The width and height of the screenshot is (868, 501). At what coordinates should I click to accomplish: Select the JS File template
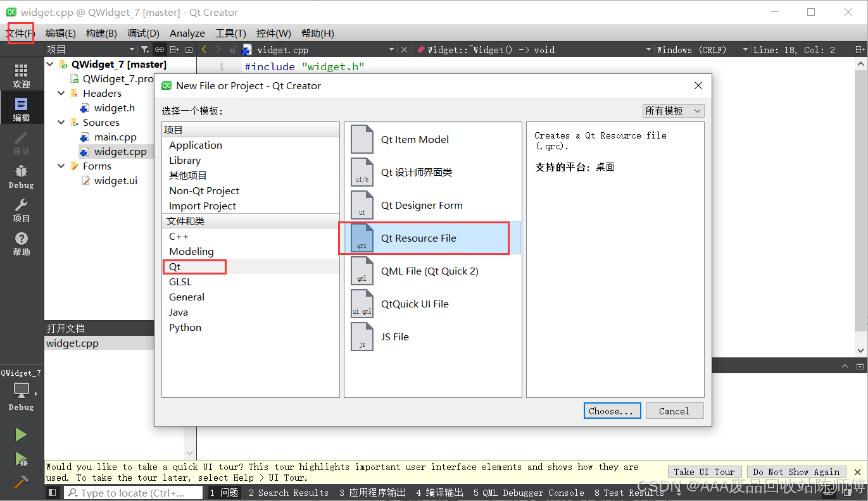click(432, 337)
